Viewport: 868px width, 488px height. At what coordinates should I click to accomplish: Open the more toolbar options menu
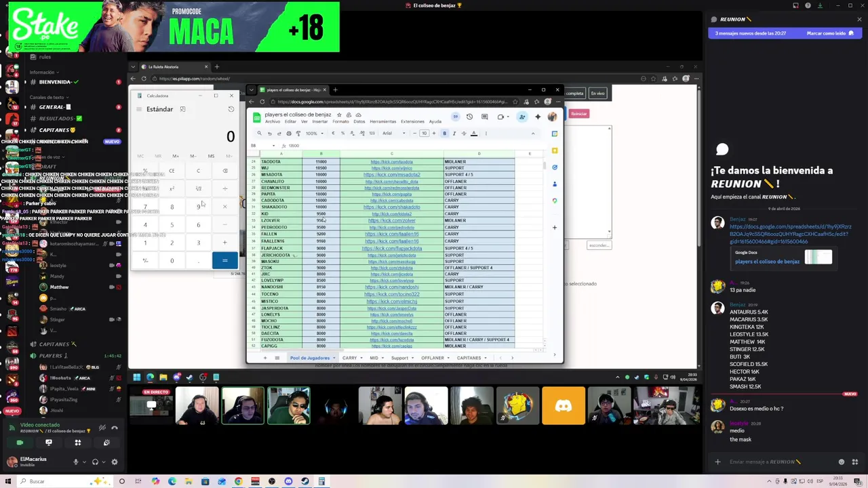pos(486,134)
